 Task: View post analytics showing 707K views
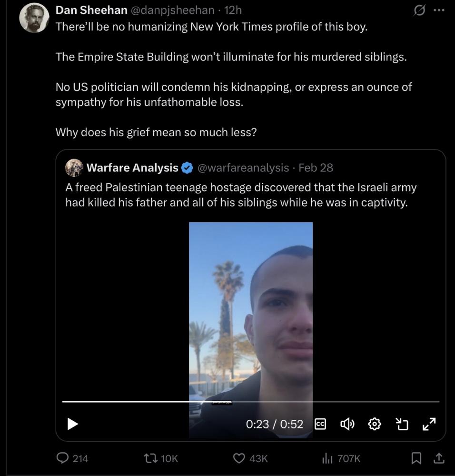coord(327,458)
